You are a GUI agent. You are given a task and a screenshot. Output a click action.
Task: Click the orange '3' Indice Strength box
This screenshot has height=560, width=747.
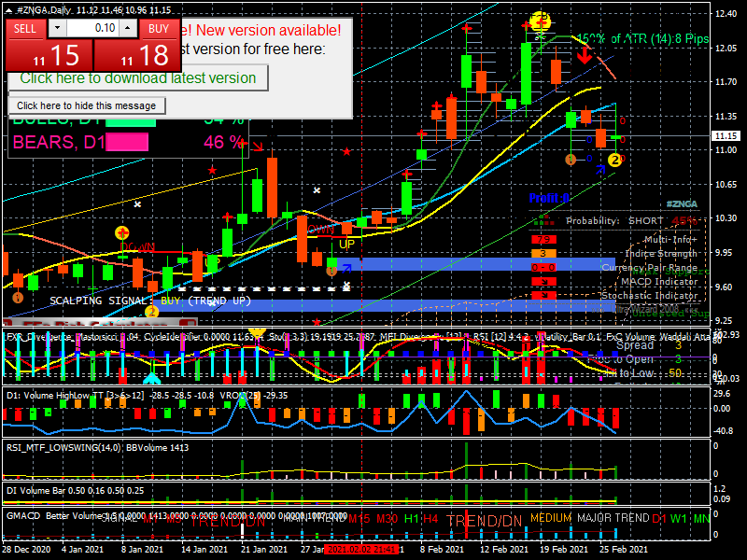(x=543, y=253)
